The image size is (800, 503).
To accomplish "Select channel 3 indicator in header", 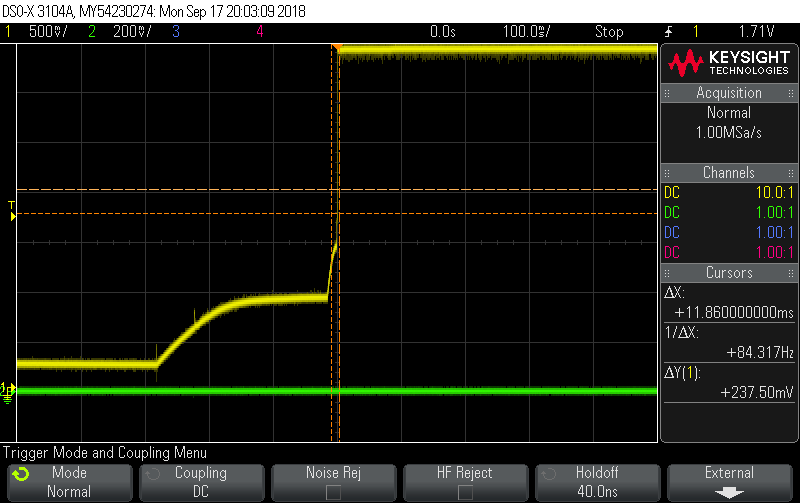I will [x=176, y=32].
